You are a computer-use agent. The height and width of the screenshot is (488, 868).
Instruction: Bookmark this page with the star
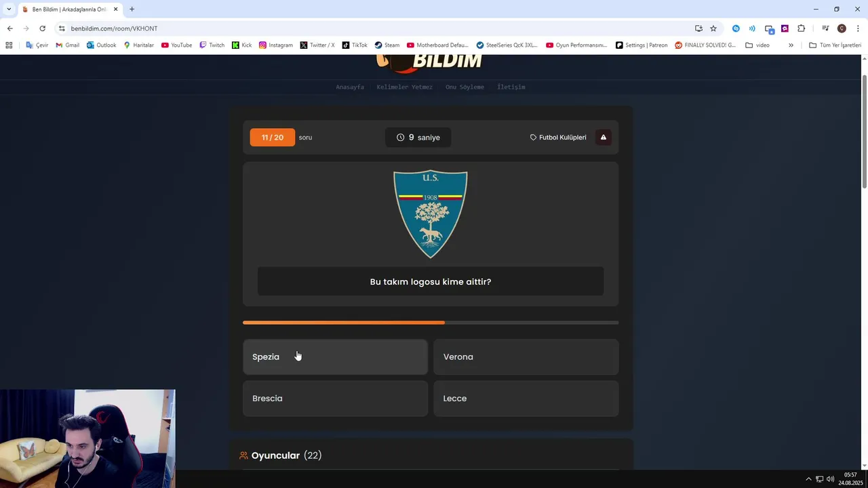pyautogui.click(x=713, y=28)
